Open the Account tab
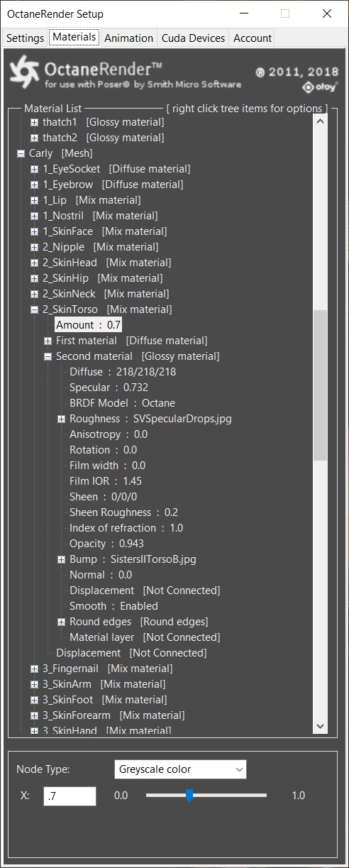 tap(252, 38)
